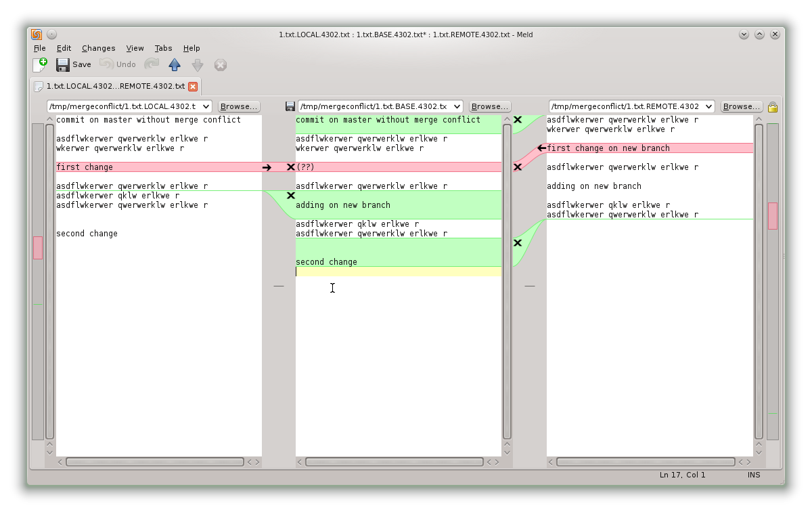This screenshot has height=512, width=812.
Task: Click the grey Stop toolbar icon
Action: [221, 64]
